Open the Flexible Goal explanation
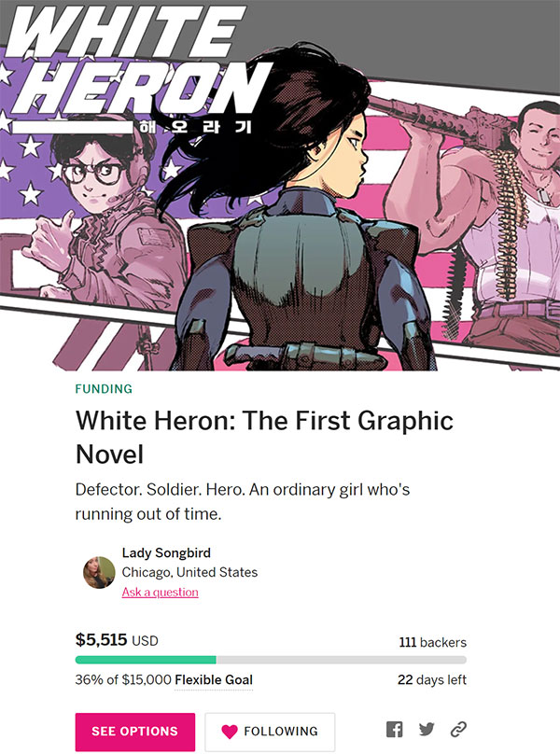This screenshot has height=754, width=560. pyautogui.click(x=214, y=680)
